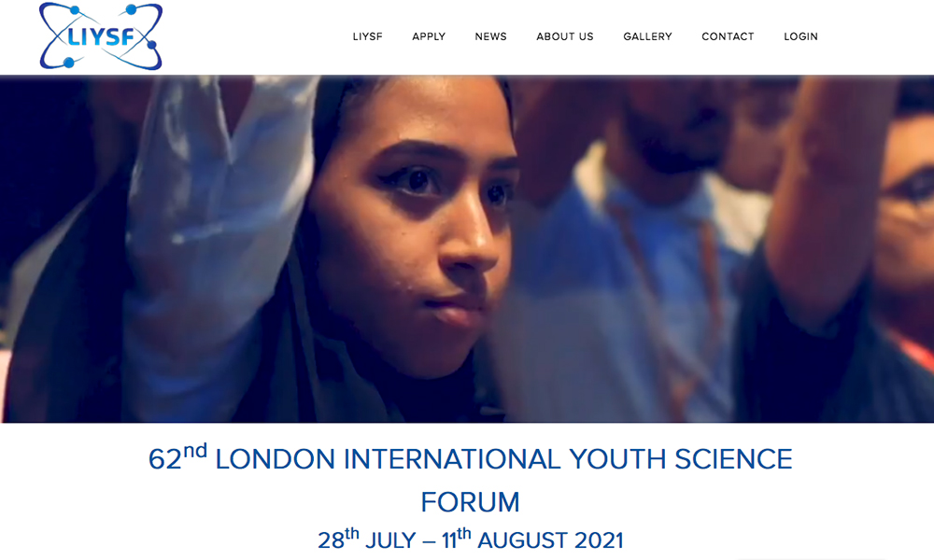Click the '11th AUGUST 2021' date text

(x=532, y=539)
